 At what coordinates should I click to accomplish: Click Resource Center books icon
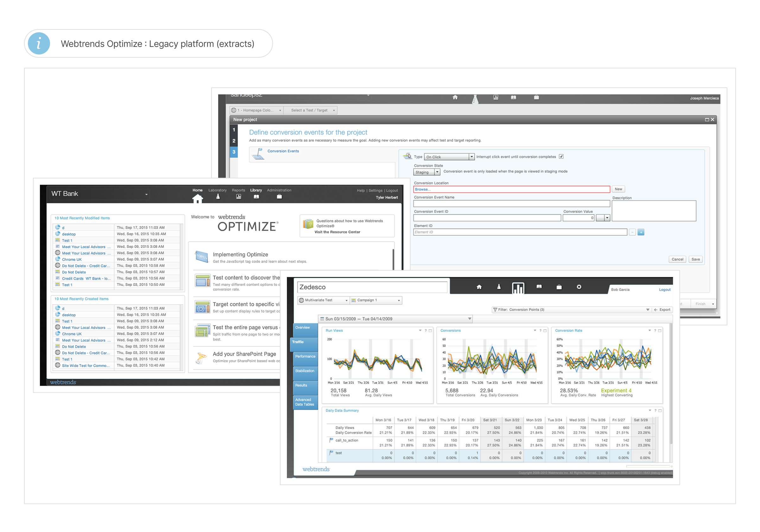308,224
